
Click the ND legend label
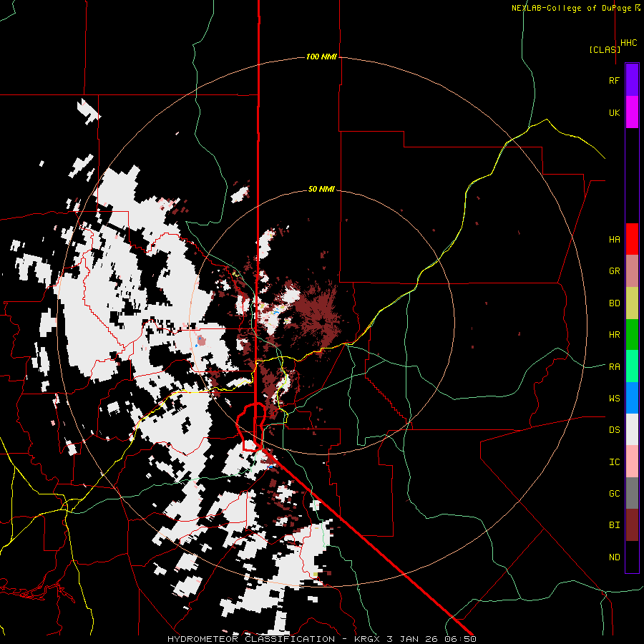(614, 557)
